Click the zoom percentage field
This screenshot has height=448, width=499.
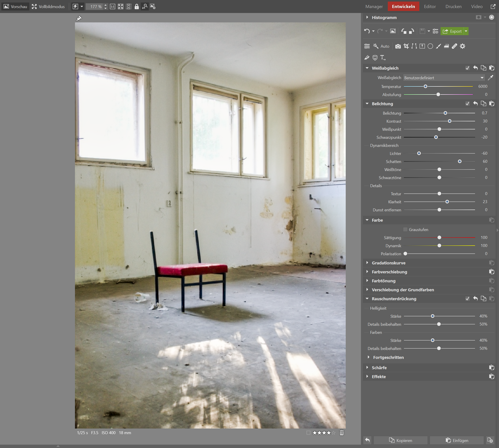pyautogui.click(x=96, y=7)
